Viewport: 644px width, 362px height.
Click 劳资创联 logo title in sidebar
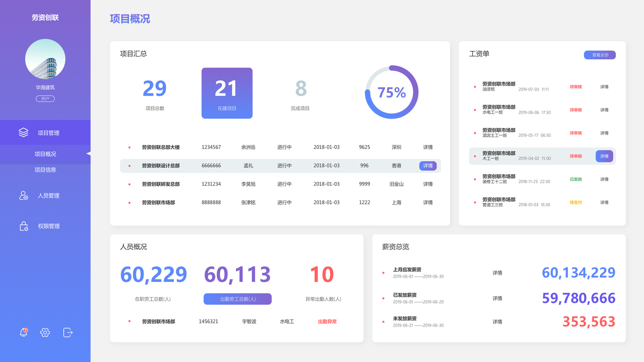45,17
